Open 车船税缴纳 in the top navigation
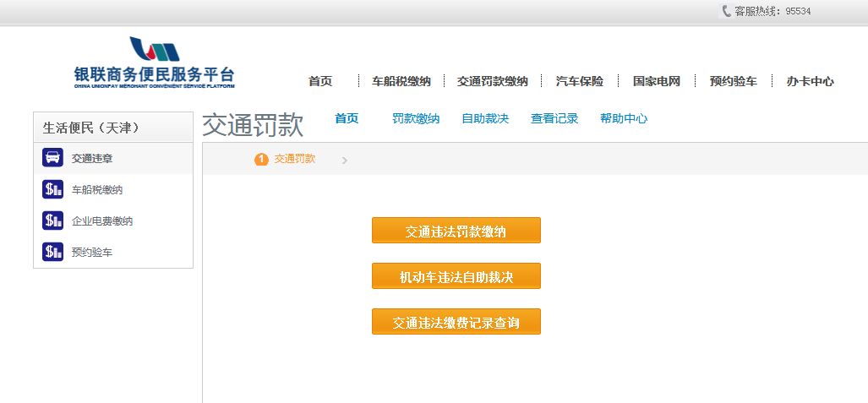The height and width of the screenshot is (403, 868). tap(401, 81)
